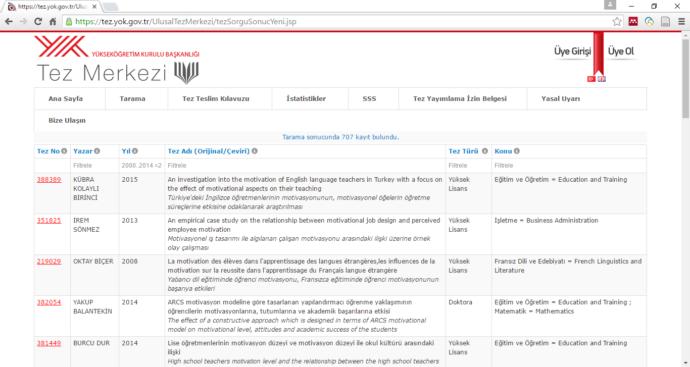Click the Konu filter input field
The width and height of the screenshot is (690, 367).
point(569,165)
